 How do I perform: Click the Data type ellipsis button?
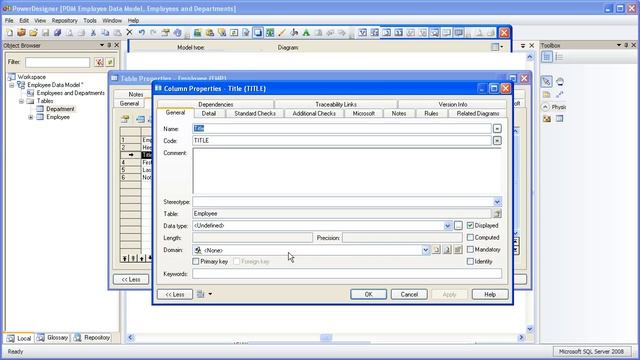(x=458, y=225)
